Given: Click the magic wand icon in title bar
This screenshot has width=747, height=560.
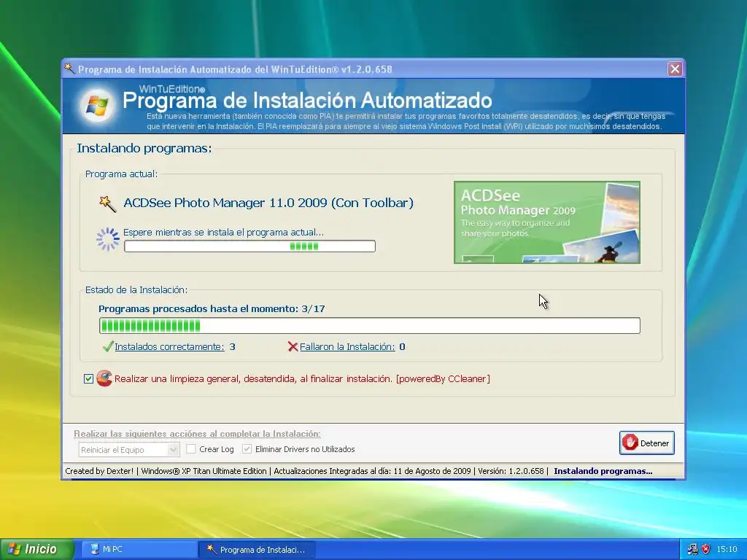Looking at the screenshot, I should tap(69, 69).
